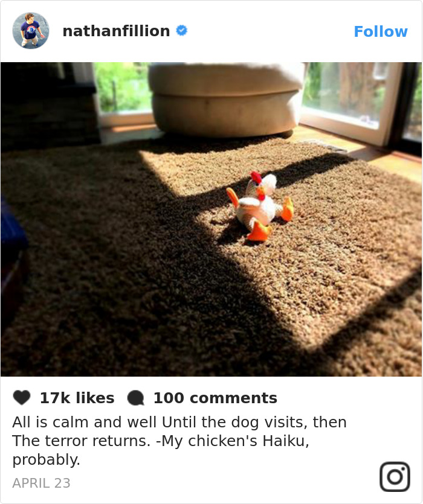Image resolution: width=423 pixels, height=504 pixels.
Task: Open the Instagram logo icon
Action: (395, 477)
